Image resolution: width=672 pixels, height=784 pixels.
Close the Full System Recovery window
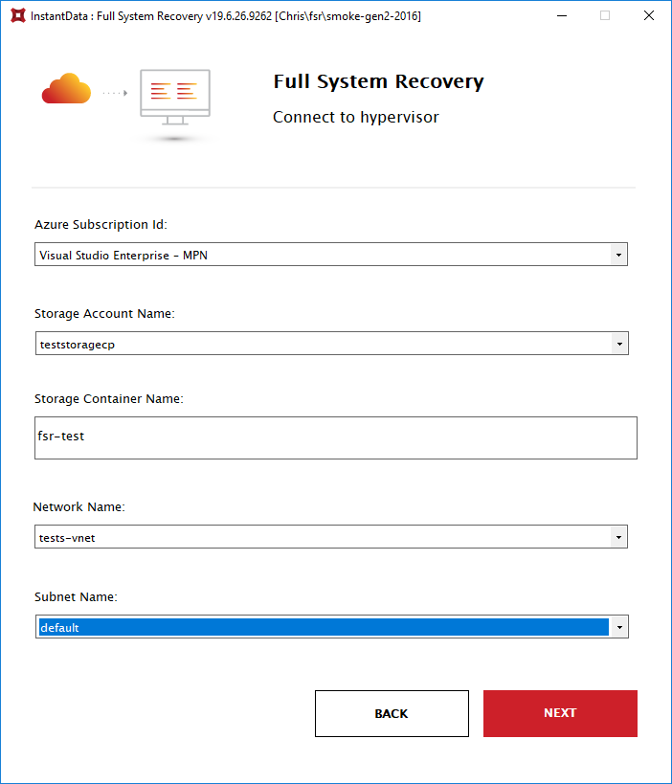(648, 15)
